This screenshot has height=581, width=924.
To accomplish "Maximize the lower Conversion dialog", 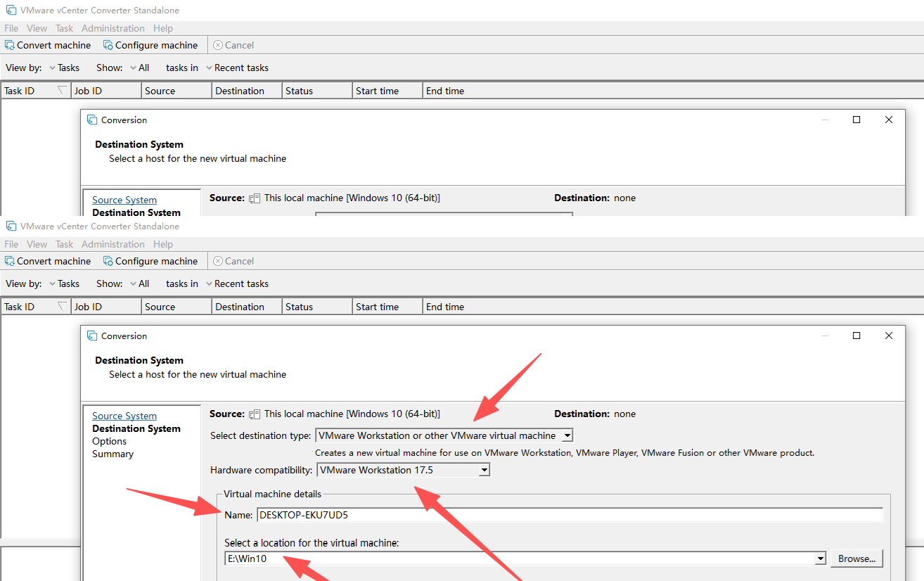I will [x=856, y=336].
